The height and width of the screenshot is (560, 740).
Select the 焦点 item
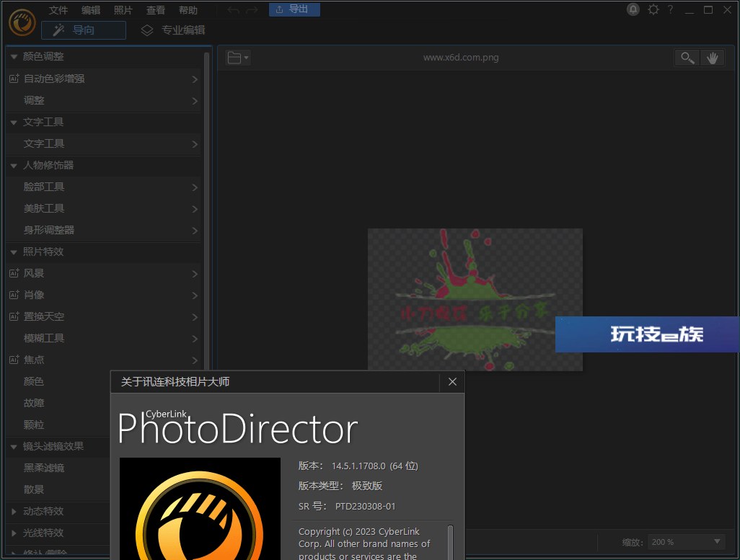pyautogui.click(x=104, y=360)
